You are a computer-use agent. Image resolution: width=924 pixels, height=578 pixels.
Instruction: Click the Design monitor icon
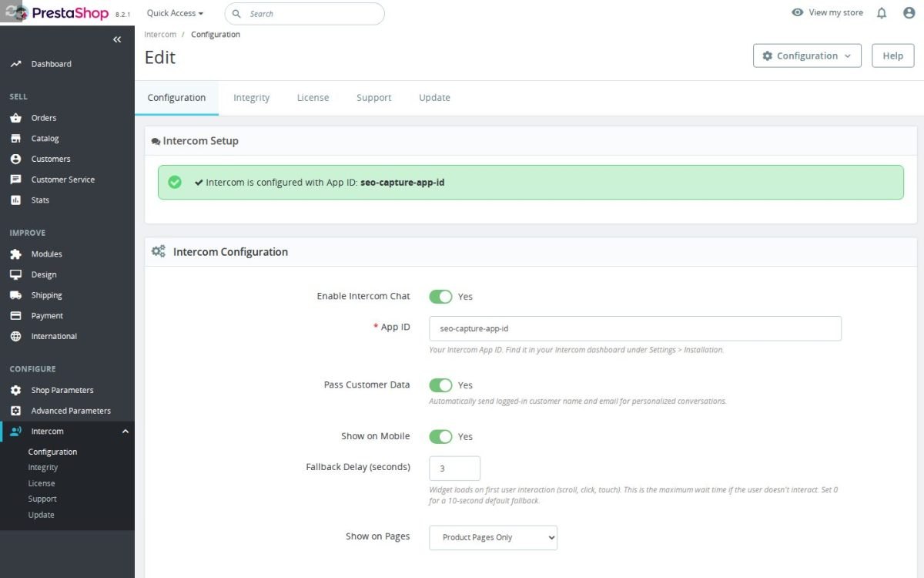coord(15,274)
